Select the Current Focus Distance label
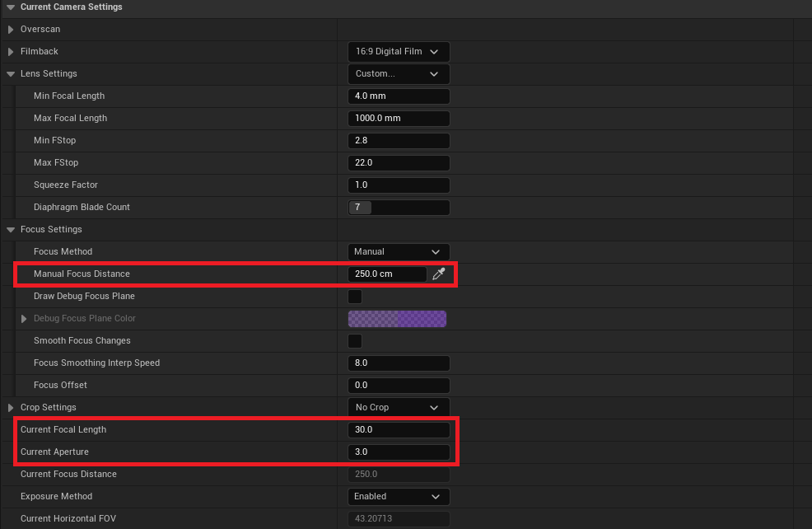This screenshot has height=529, width=812. (68, 474)
